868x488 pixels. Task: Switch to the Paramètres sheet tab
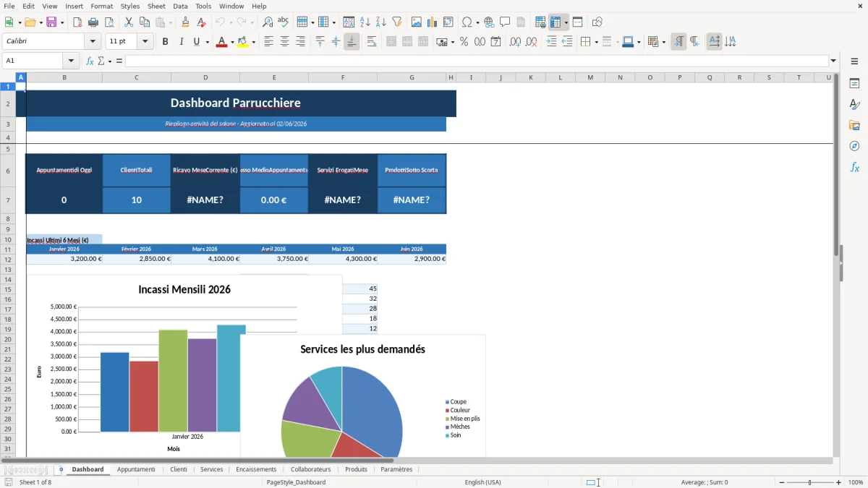pos(396,469)
